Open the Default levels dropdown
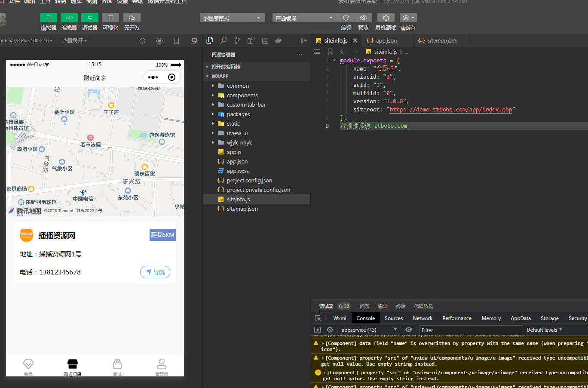This screenshot has height=388, width=588. point(544,330)
